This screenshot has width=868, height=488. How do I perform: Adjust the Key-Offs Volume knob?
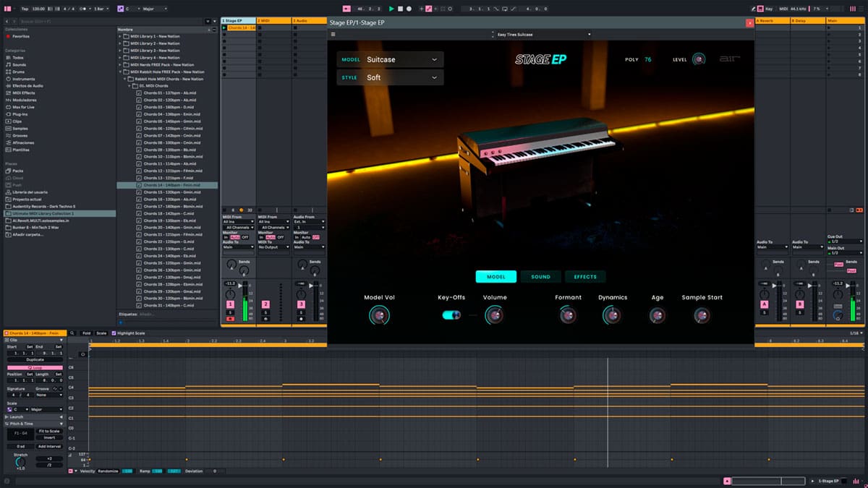point(495,315)
